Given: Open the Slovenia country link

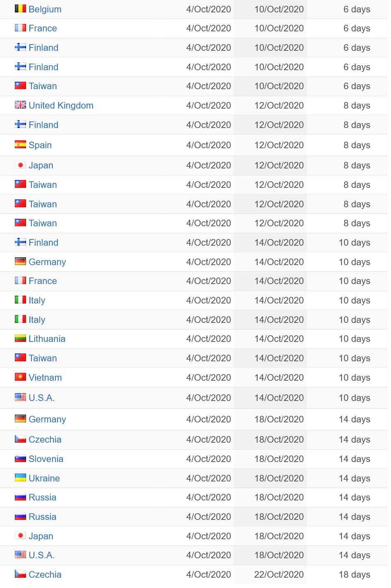Looking at the screenshot, I should click(x=46, y=459).
